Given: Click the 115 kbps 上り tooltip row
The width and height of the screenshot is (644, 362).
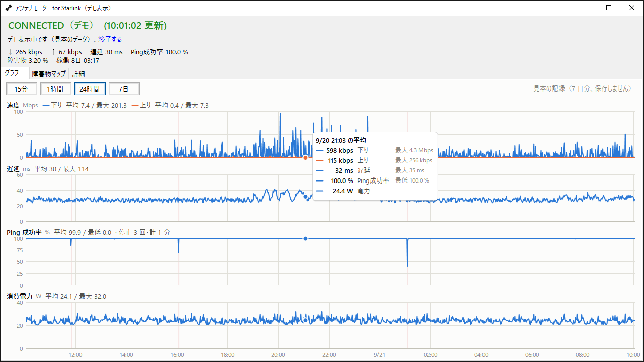Looking at the screenshot, I should pyautogui.click(x=374, y=161).
